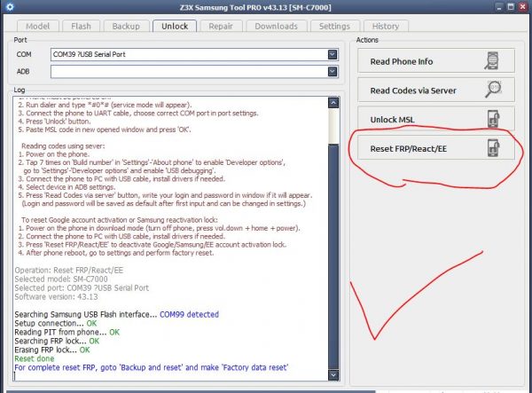Click 'Reading PIT from phone... OK' line

(67, 332)
